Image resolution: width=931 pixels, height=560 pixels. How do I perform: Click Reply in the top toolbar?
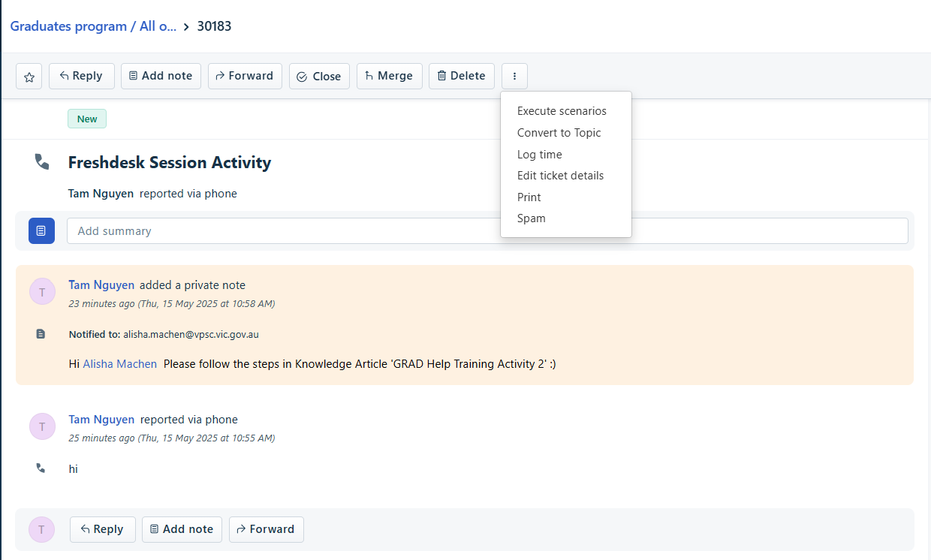coord(82,76)
